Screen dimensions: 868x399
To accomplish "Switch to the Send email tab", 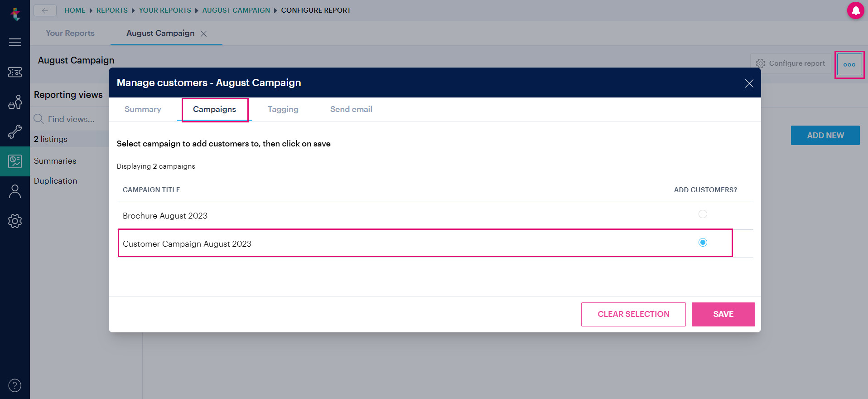I will point(351,109).
